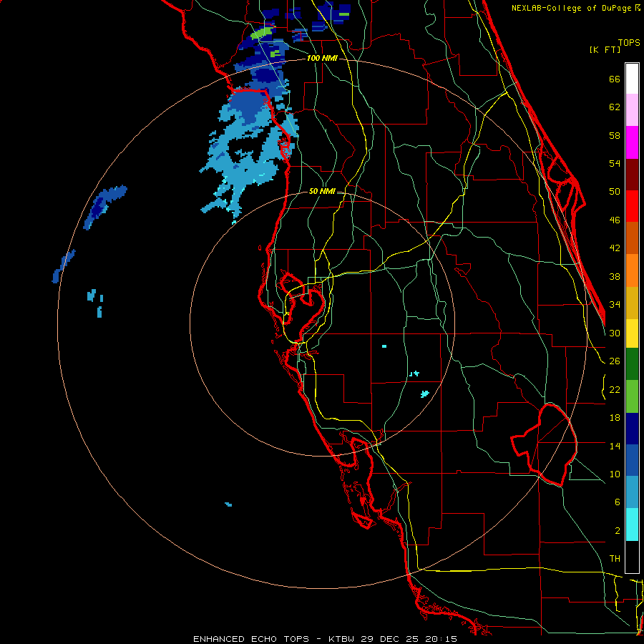Pick the navy blue legend swatch
Image resolution: width=644 pixels, height=644 pixels.
coord(632,429)
